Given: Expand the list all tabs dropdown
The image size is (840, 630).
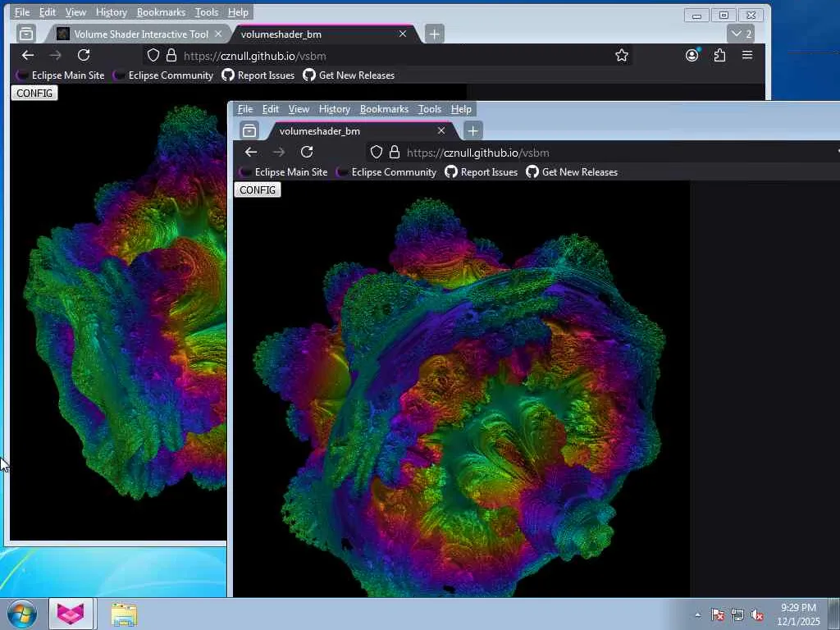Looking at the screenshot, I should pyautogui.click(x=742, y=34).
